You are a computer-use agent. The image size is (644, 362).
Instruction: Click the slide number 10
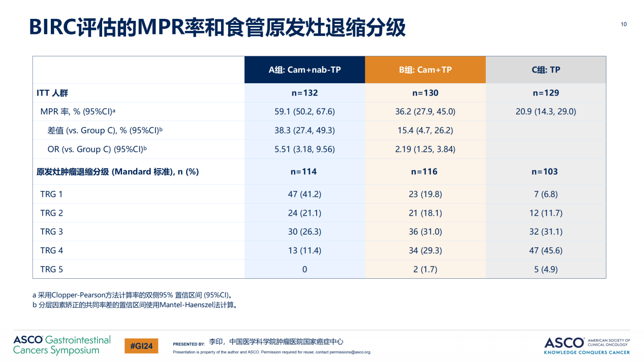[x=624, y=24]
